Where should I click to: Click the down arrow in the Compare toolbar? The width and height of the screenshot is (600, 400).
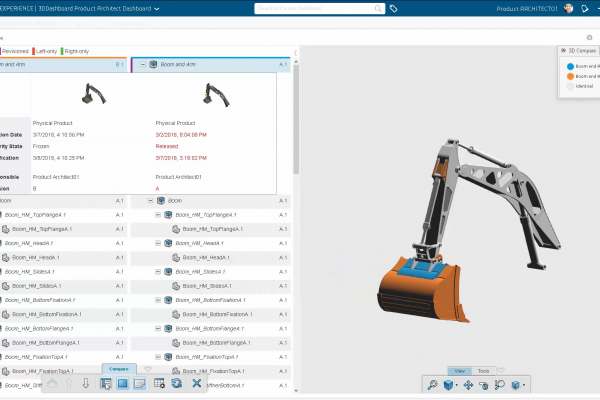point(86,383)
